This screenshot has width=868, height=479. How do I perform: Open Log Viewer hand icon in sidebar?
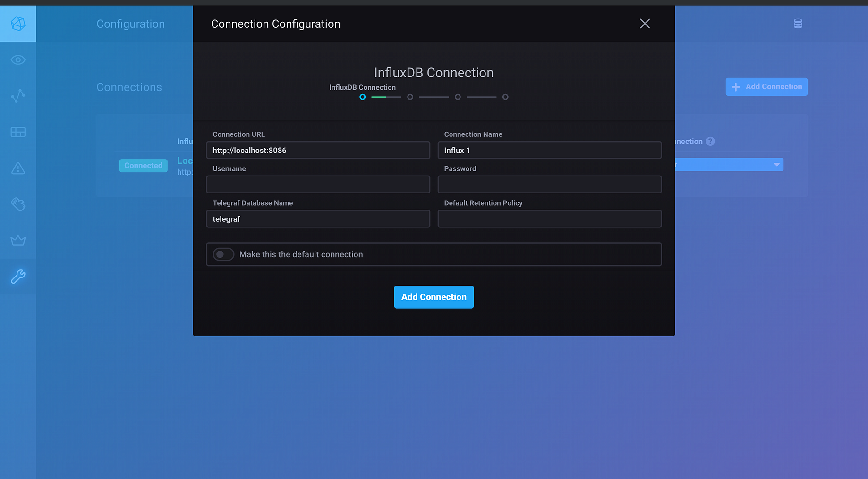point(18,204)
